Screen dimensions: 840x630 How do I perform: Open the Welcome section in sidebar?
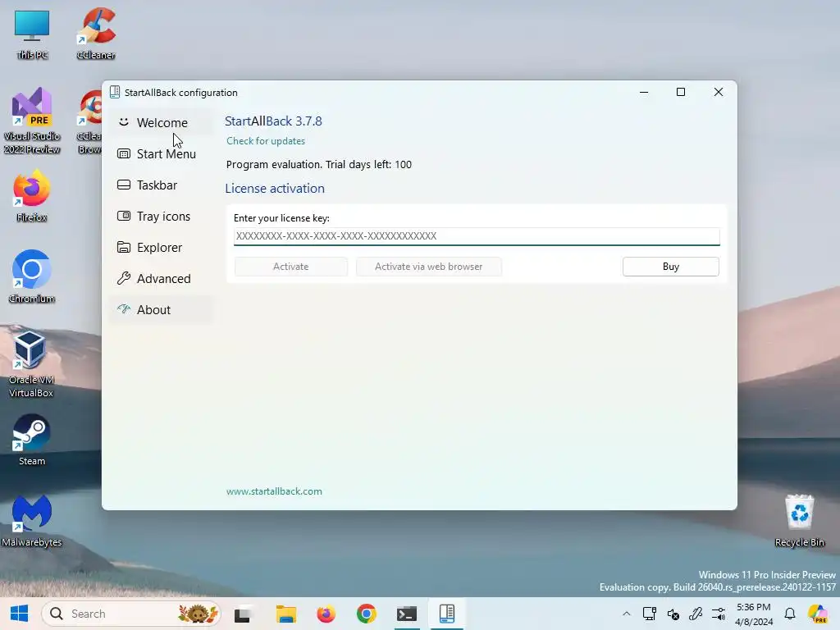(x=162, y=123)
